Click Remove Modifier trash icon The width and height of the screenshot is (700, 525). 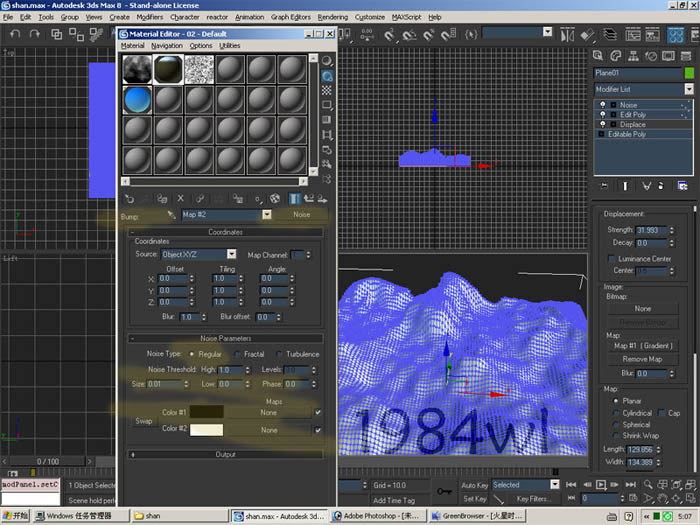point(661,186)
